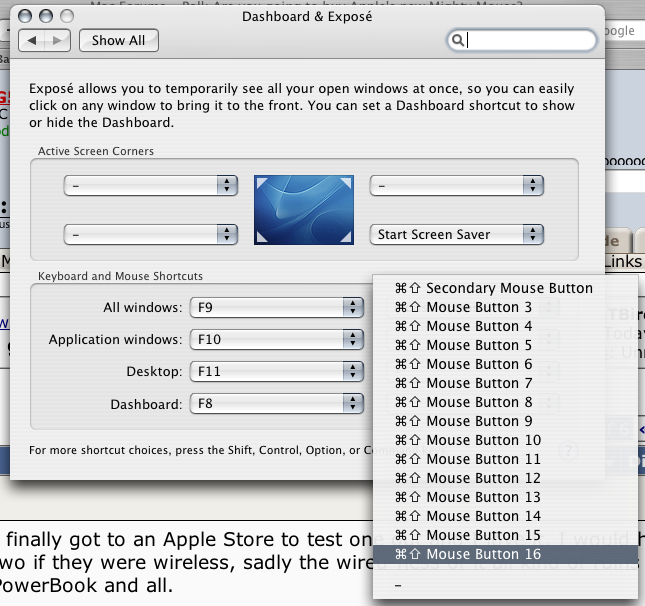Choose Mouse Button 15 menu item

click(506, 535)
